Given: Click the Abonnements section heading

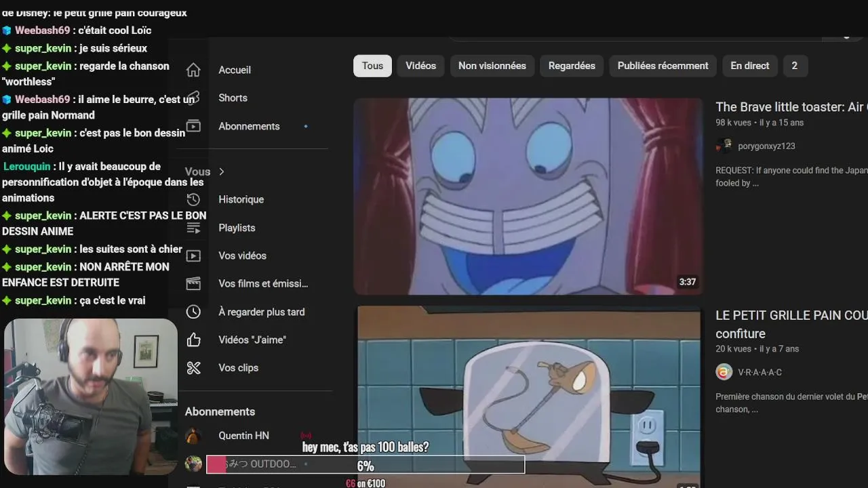Looking at the screenshot, I should [220, 411].
